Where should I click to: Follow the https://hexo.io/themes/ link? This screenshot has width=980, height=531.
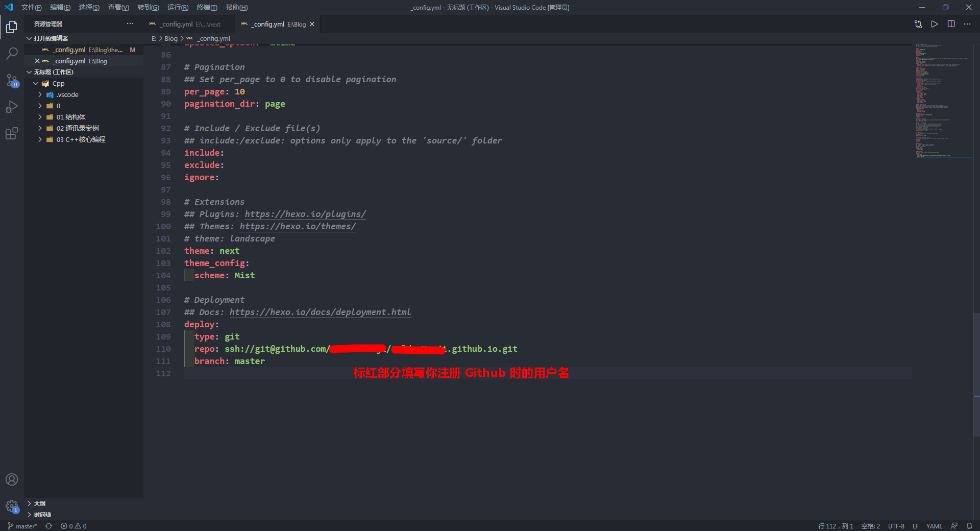[x=298, y=226]
